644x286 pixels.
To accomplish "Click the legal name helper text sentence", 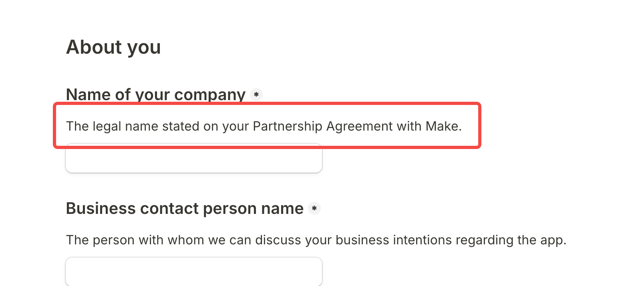I will (264, 126).
